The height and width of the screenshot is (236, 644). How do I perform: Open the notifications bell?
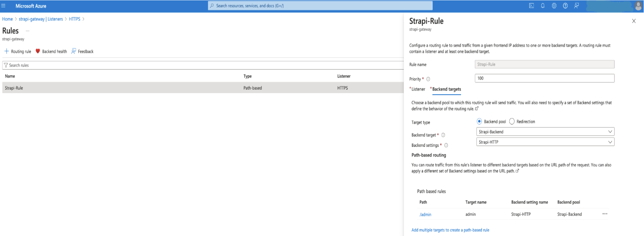pyautogui.click(x=543, y=6)
